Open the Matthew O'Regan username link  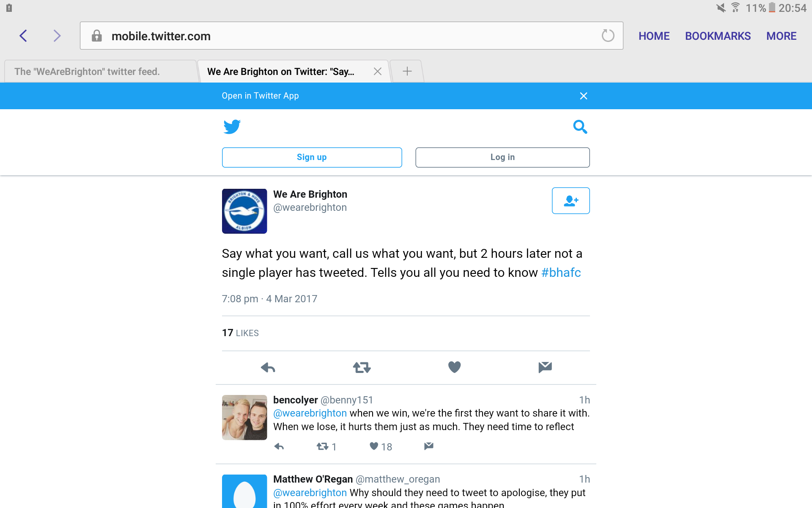click(313, 479)
